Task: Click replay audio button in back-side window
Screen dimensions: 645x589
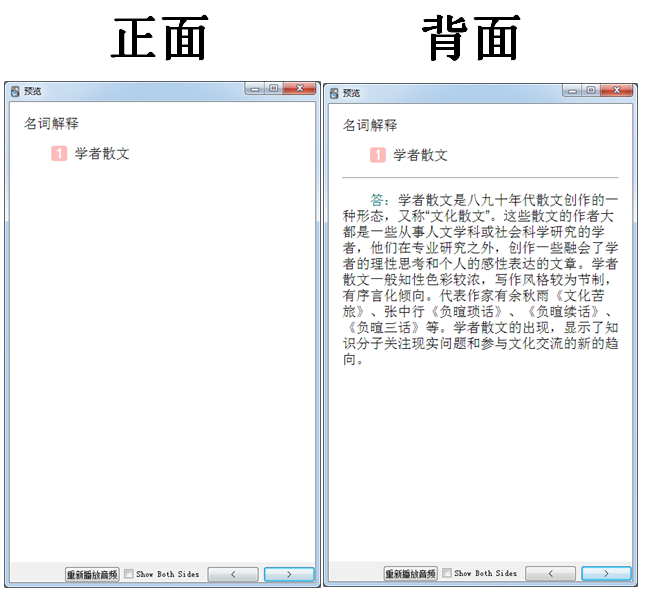Action: (411, 573)
